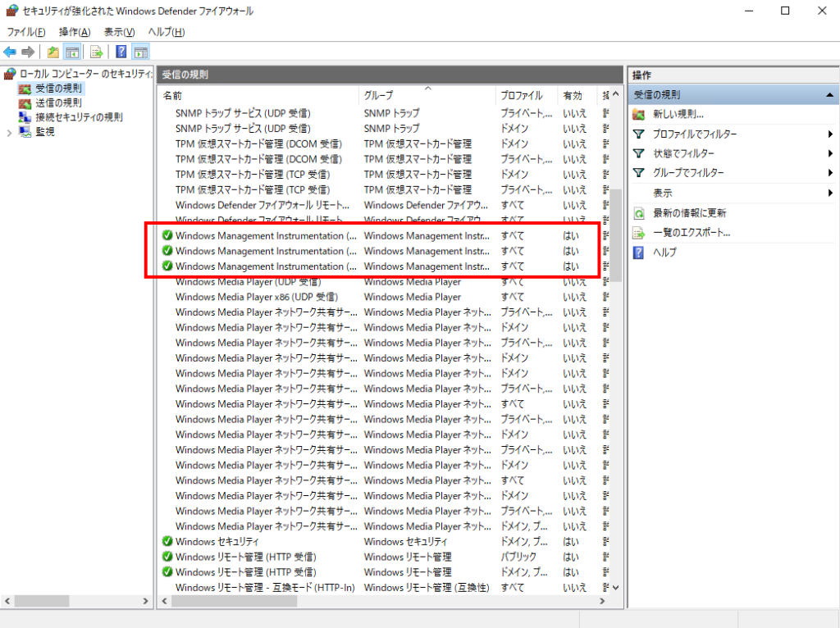Toggle the action pane toolbar icon

click(141, 52)
